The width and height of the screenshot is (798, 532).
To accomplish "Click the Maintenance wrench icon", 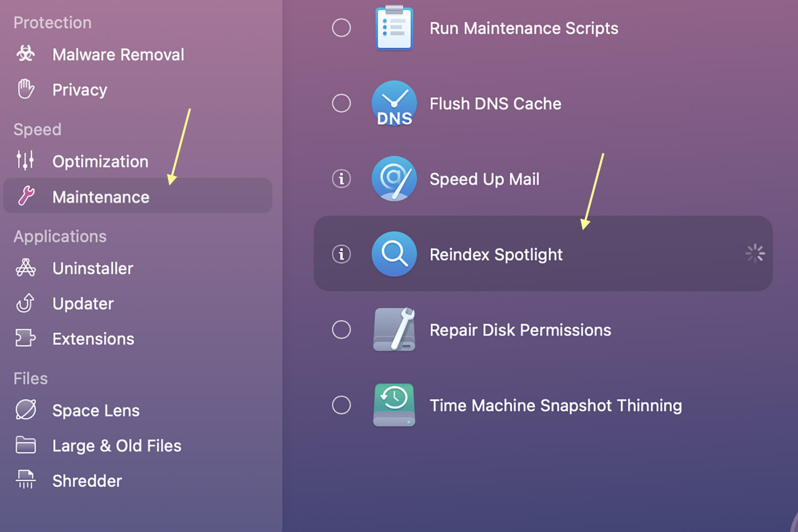I will [26, 196].
